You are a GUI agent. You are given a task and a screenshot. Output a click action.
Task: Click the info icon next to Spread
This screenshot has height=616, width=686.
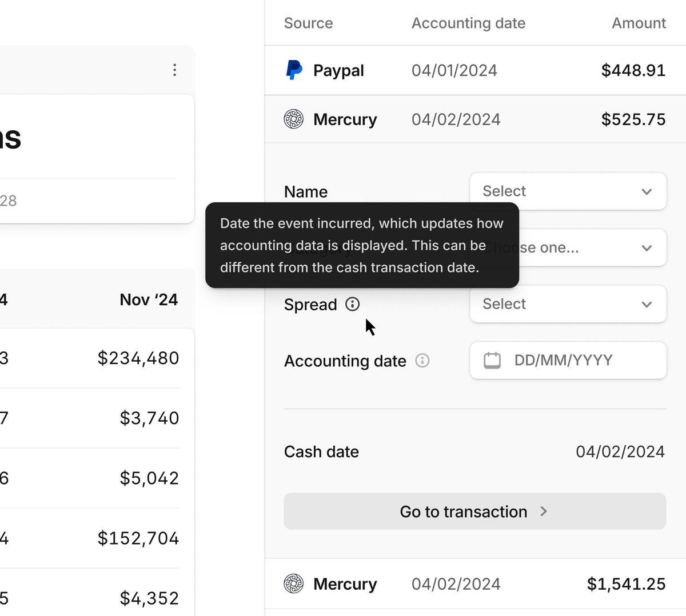(353, 304)
